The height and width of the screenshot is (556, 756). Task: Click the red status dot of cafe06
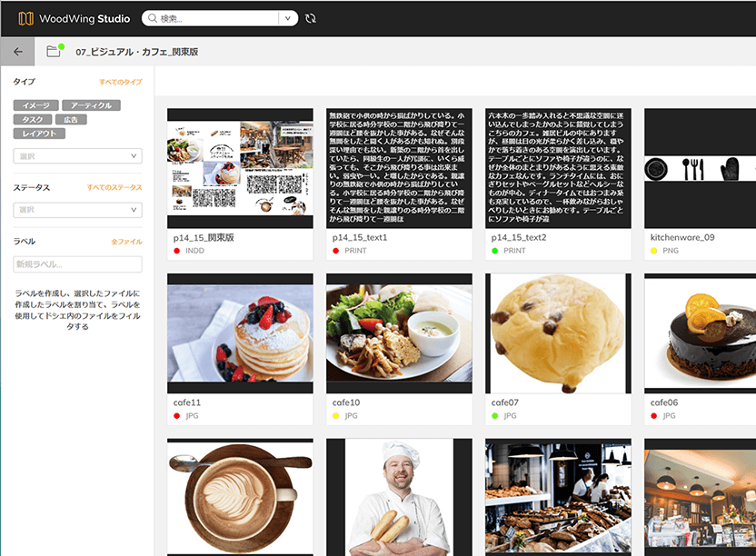point(654,416)
